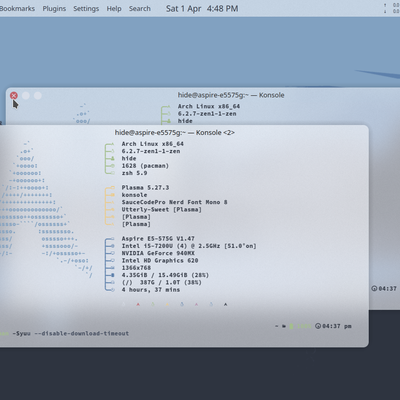Click the disk icon beside 387G / 1.0T
Image resolution: width=400 pixels, height=400 pixels.
point(113,283)
